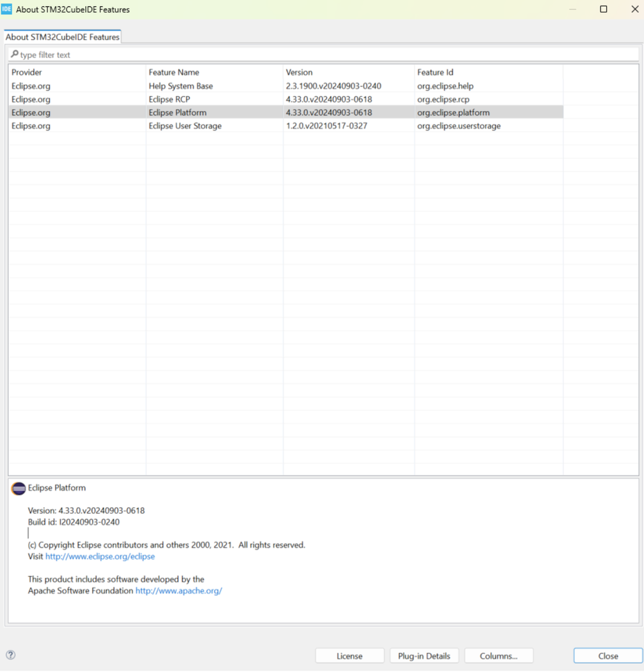Image resolution: width=644 pixels, height=672 pixels.
Task: Click the org.eclipse.rcp feature id
Action: point(443,99)
